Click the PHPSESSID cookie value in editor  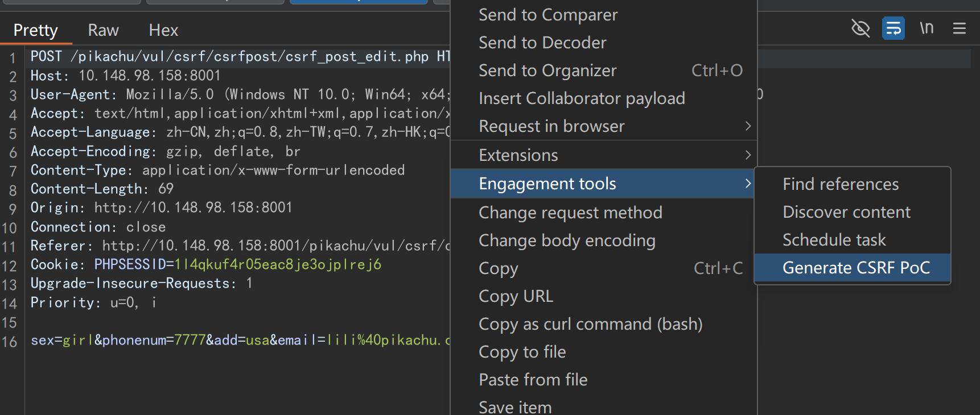click(278, 264)
